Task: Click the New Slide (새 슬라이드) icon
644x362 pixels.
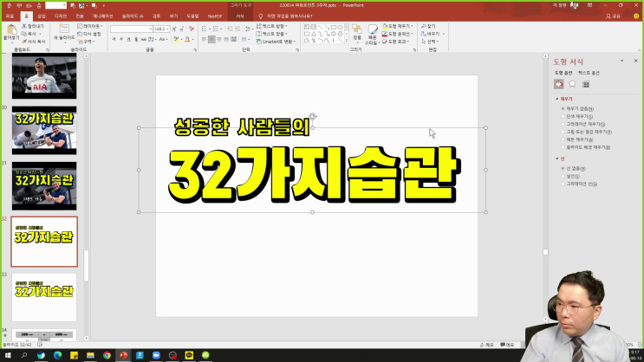Action: 64,29
